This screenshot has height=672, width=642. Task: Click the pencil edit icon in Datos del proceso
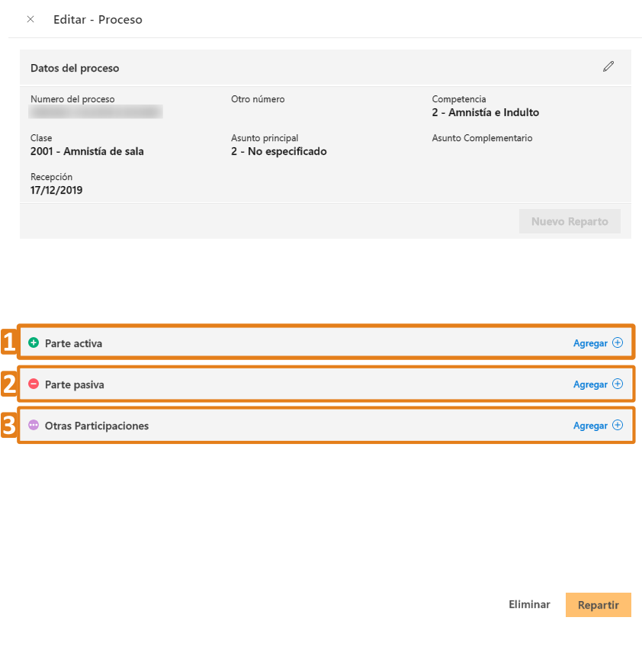pyautogui.click(x=608, y=66)
